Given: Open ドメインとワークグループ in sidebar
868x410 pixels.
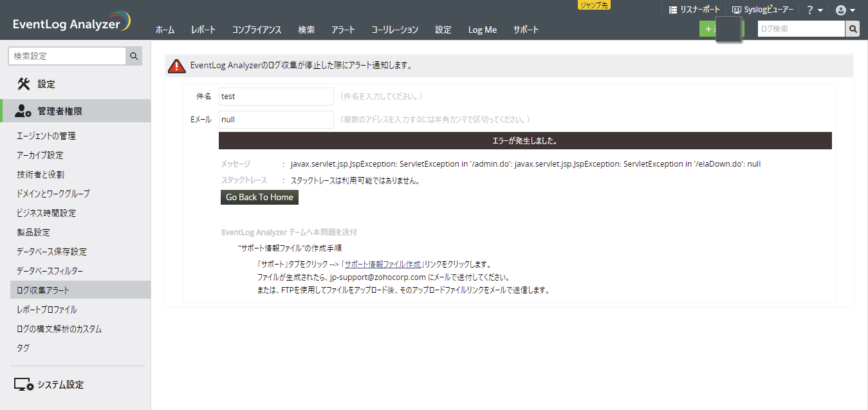Looking at the screenshot, I should (53, 194).
